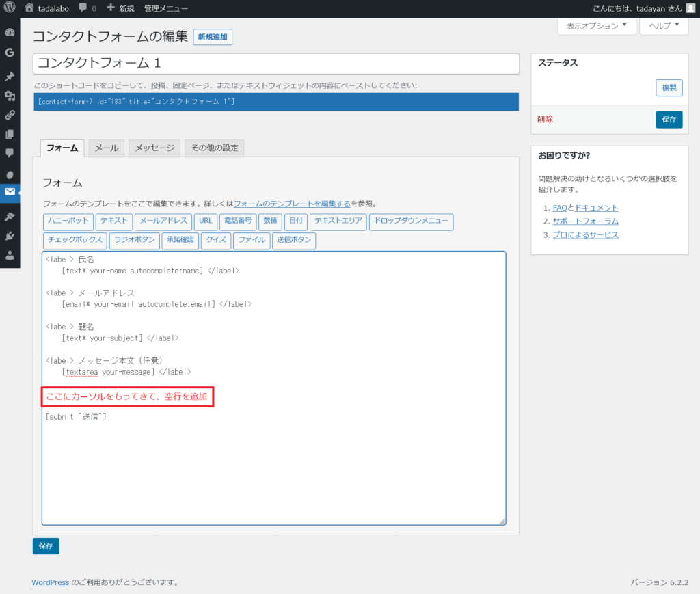
Task: Open the Users icon in sidebar
Action: [x=10, y=256]
